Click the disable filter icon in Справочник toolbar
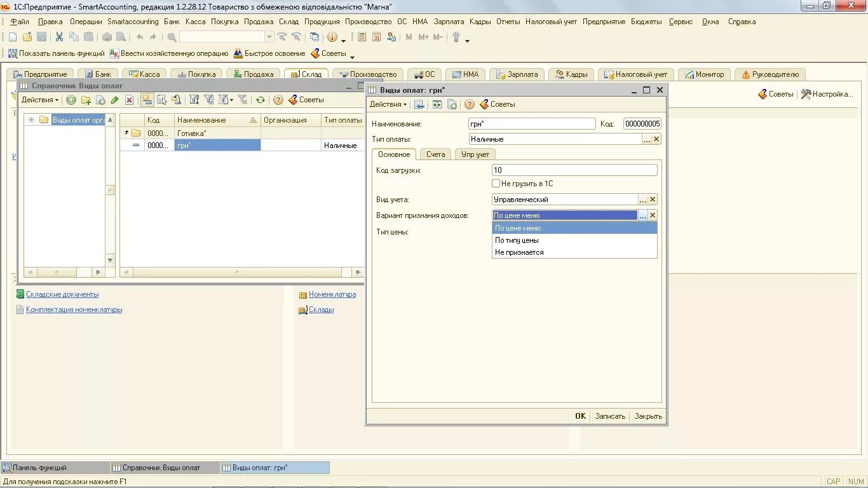Screen dimensions: 868x488 click(x=242, y=100)
